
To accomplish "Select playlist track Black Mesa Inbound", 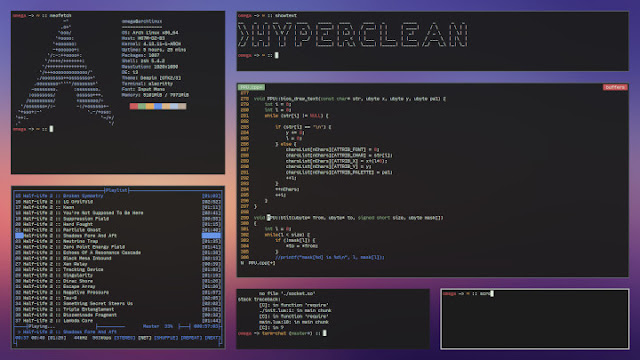I will click(x=118, y=258).
